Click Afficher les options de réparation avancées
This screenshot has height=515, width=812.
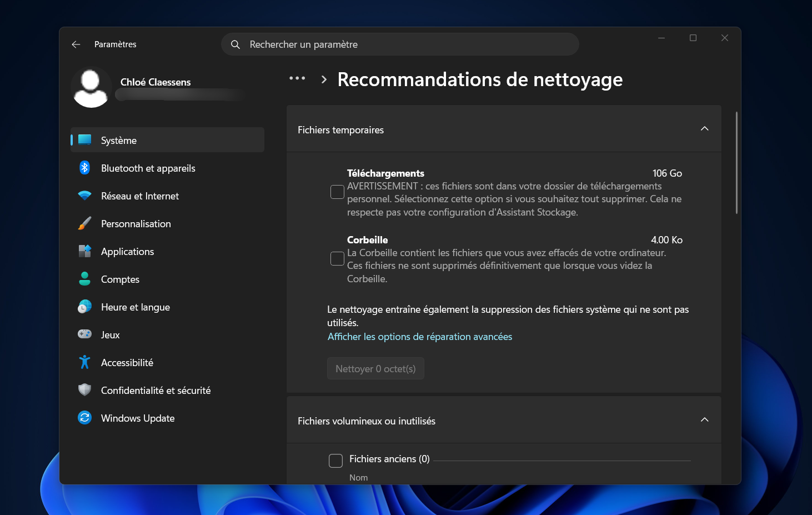(420, 337)
